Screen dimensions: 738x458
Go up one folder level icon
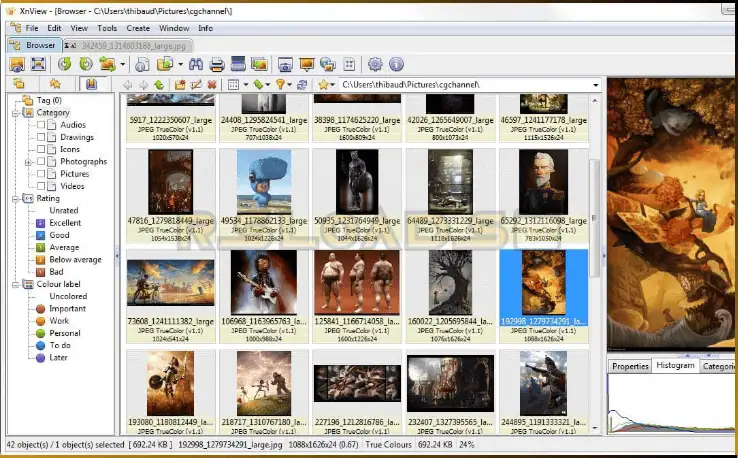[159, 85]
